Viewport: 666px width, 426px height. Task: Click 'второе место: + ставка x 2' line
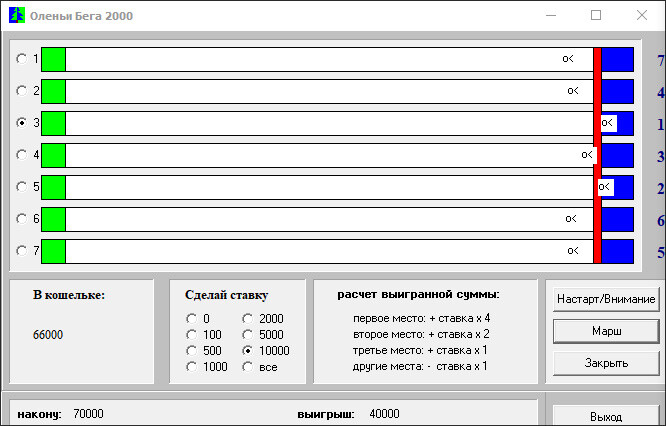[421, 334]
